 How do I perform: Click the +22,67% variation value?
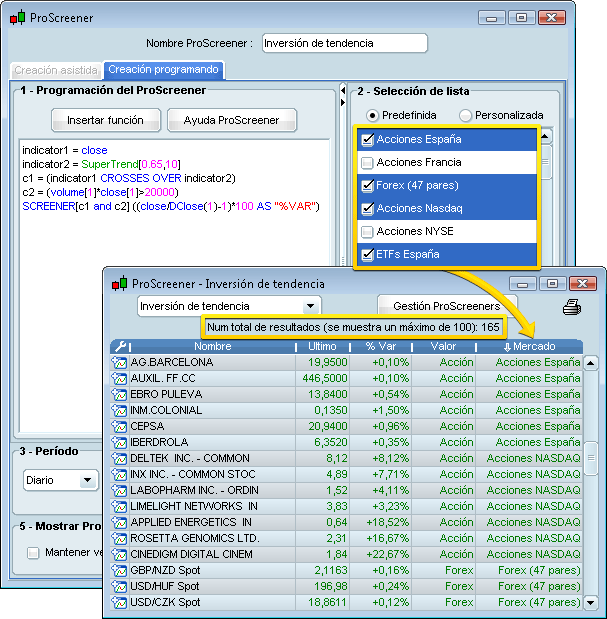coord(388,554)
